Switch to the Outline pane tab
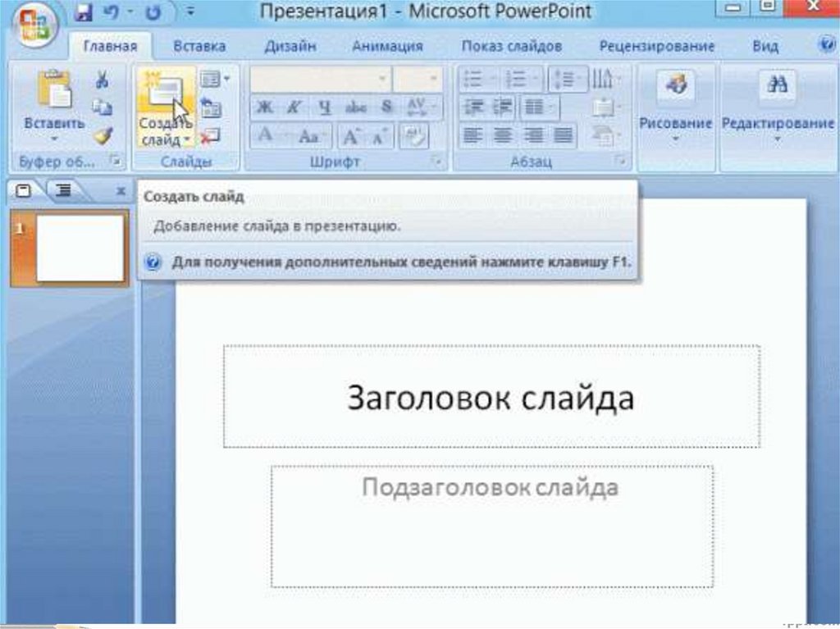The height and width of the screenshot is (629, 840). 63,190
